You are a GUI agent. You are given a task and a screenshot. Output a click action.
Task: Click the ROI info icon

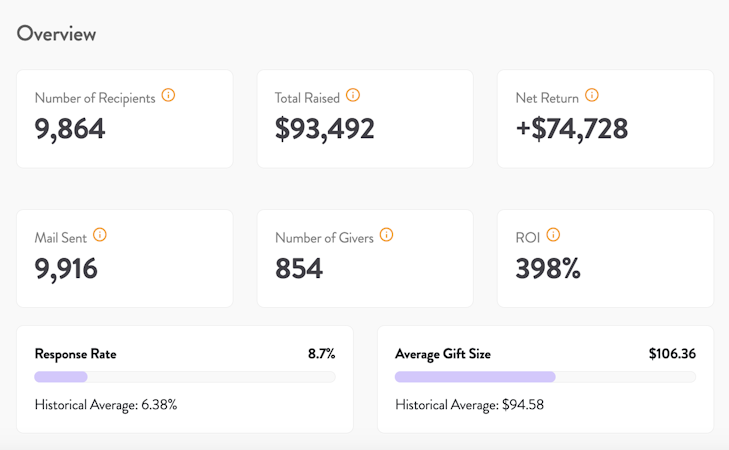[x=553, y=236]
